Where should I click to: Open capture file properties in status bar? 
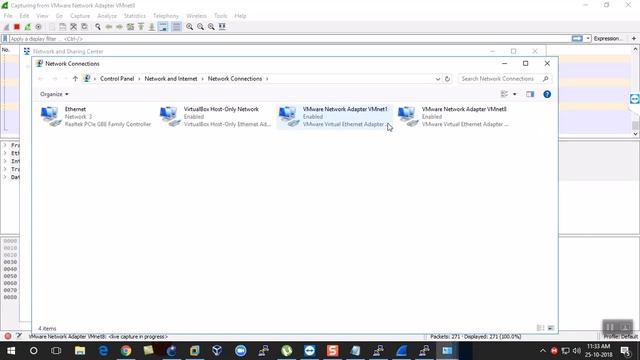click(x=18, y=336)
